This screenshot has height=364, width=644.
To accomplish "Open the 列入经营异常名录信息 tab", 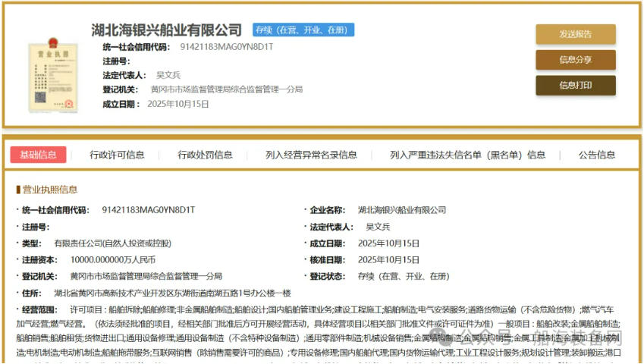I will (x=311, y=155).
